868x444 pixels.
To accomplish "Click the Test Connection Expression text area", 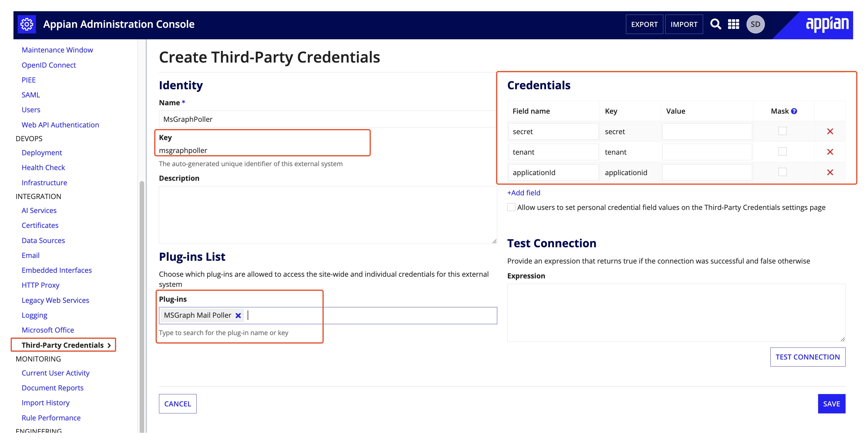I will (x=676, y=313).
